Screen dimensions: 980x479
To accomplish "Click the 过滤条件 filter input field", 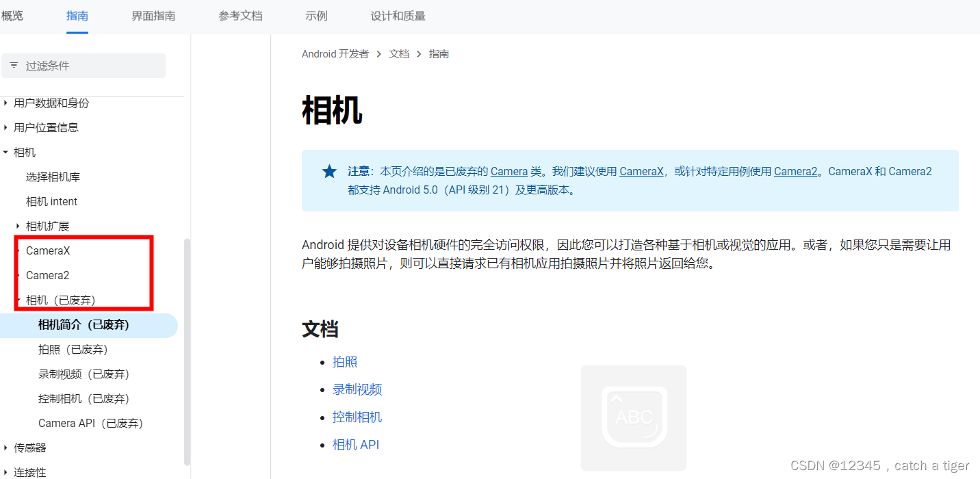I will click(83, 66).
